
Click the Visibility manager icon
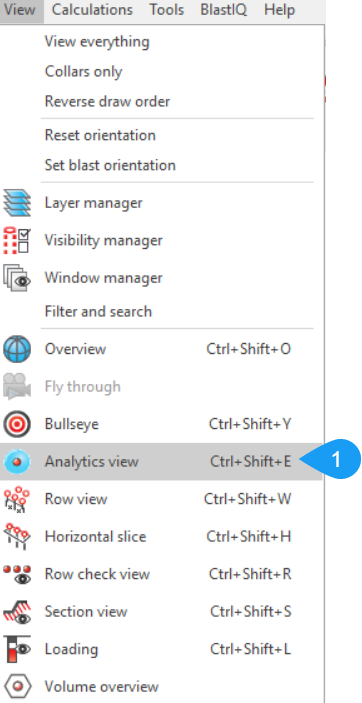point(17,240)
